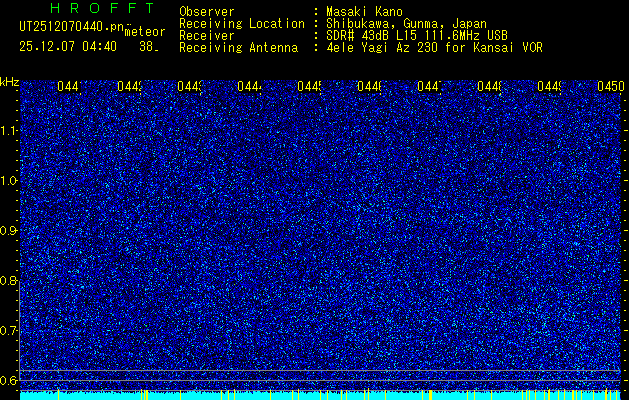
Task: Click the 0.9 kHz frequency axis label
Action: point(8,231)
